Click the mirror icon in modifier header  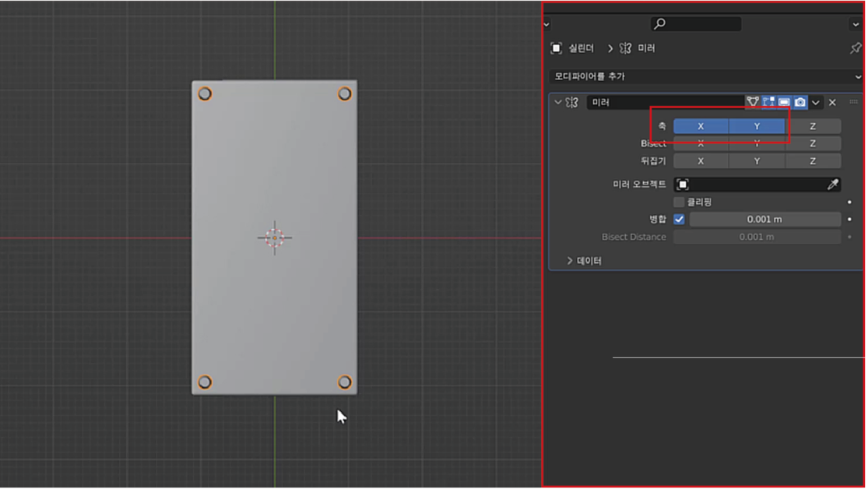point(572,103)
